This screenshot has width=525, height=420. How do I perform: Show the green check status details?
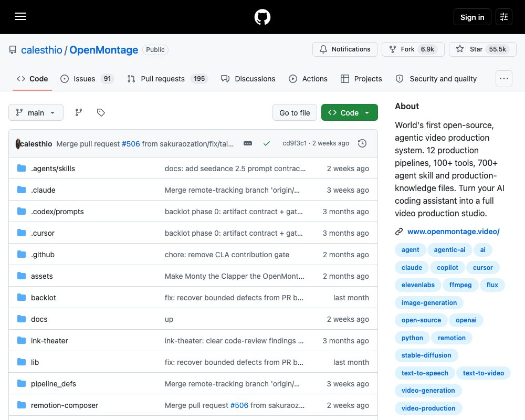click(x=267, y=143)
